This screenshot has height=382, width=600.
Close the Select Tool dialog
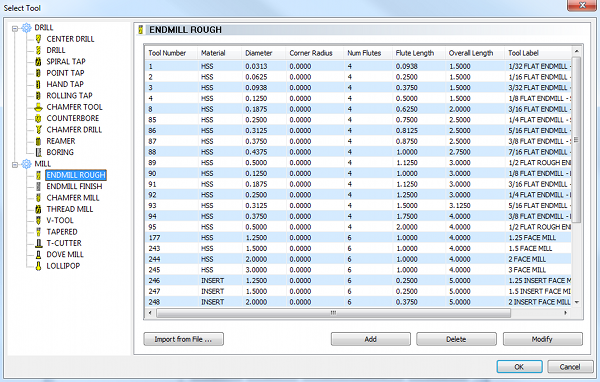click(582, 5)
